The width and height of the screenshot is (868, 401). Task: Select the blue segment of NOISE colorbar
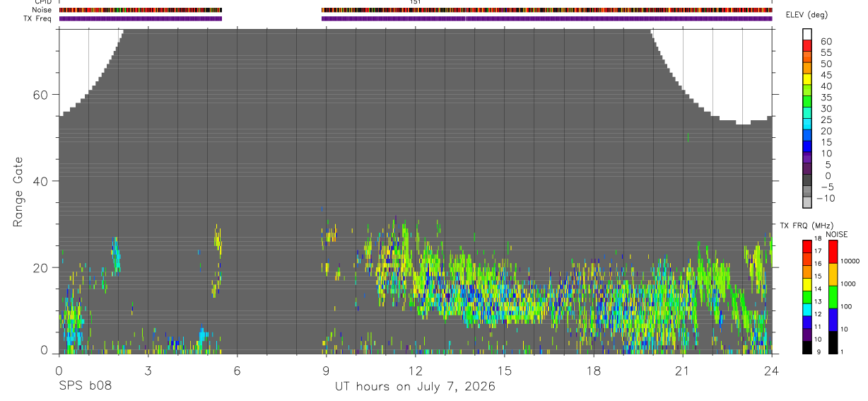click(833, 319)
